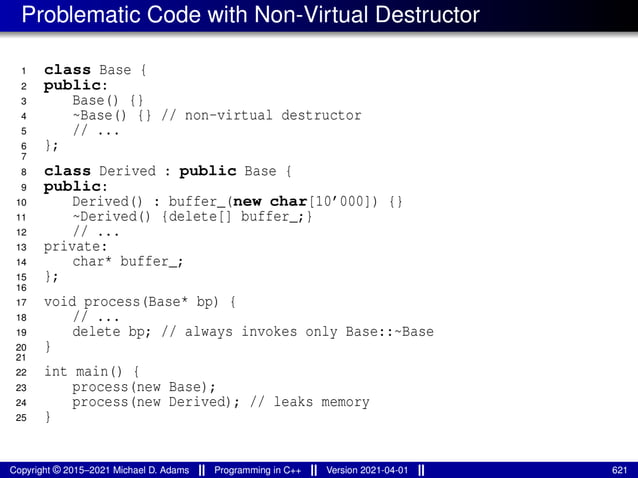Screen dimensions: 638x478
Task: Click the line number 10
Action: click(x=21, y=203)
